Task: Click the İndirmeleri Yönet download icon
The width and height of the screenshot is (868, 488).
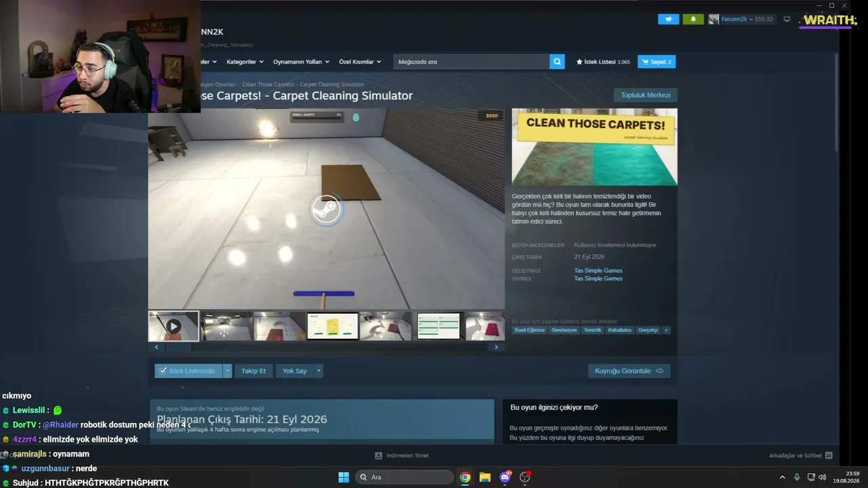Action: coord(378,455)
